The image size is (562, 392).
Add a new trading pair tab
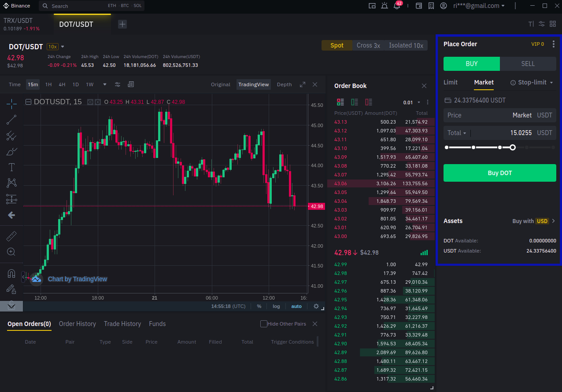[x=122, y=24]
